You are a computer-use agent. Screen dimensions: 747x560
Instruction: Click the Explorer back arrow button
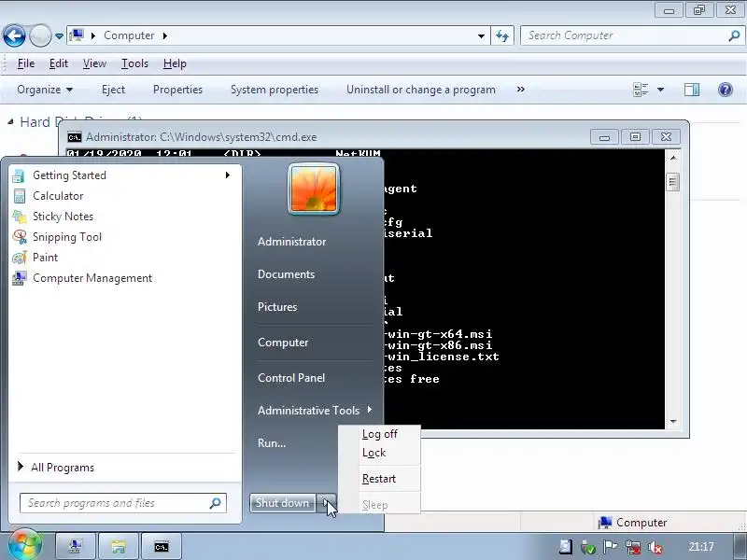[14, 35]
